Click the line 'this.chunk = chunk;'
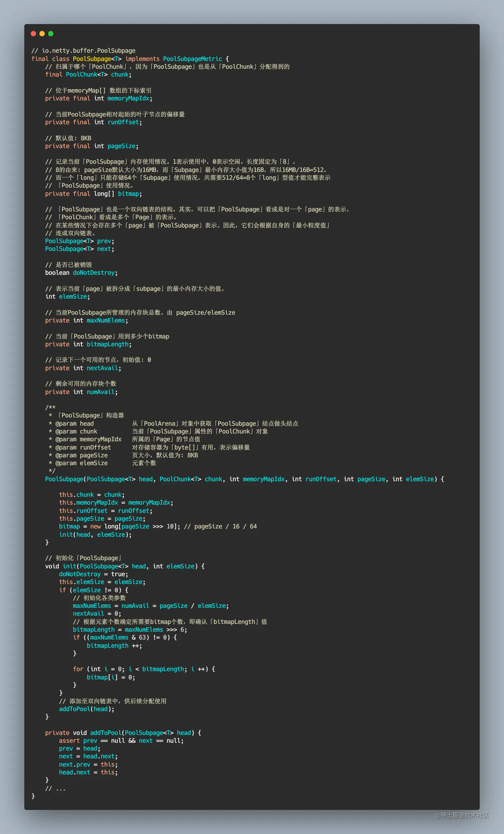This screenshot has width=504, height=834. pos(92,495)
